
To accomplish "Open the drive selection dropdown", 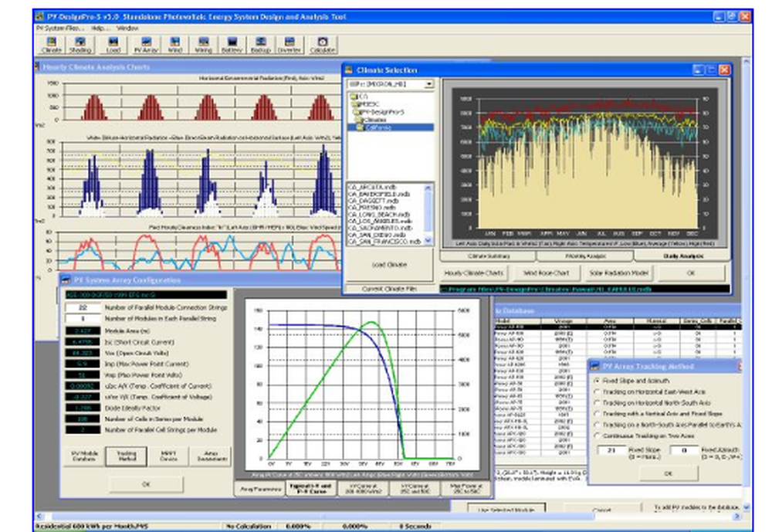I will click(428, 84).
